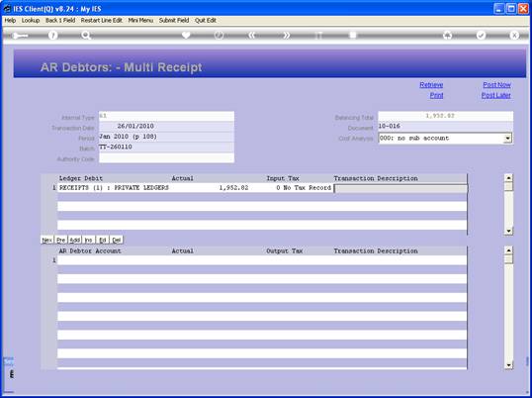Click the Authority Code input field
This screenshot has height=398, width=532.
click(166, 157)
